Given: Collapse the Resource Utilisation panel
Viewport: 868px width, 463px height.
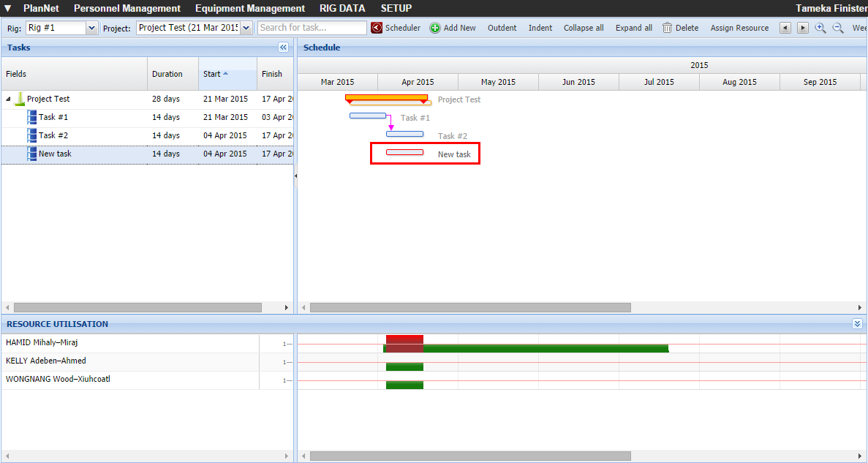Looking at the screenshot, I should (x=857, y=323).
